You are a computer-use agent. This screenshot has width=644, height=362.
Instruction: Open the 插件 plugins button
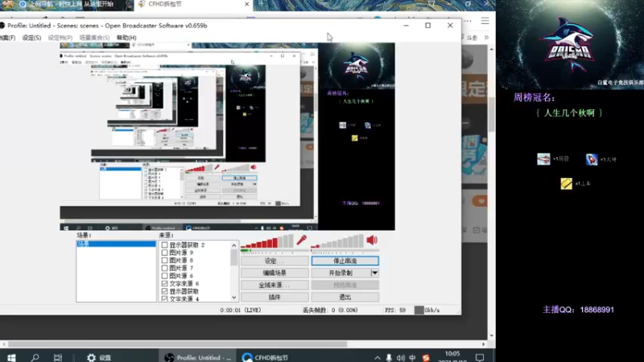click(x=275, y=297)
